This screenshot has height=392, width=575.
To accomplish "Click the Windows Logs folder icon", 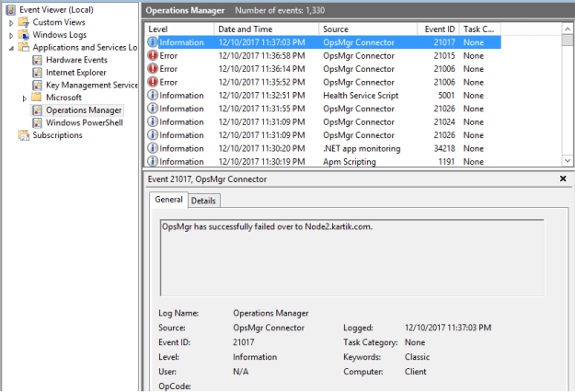I will (24, 34).
